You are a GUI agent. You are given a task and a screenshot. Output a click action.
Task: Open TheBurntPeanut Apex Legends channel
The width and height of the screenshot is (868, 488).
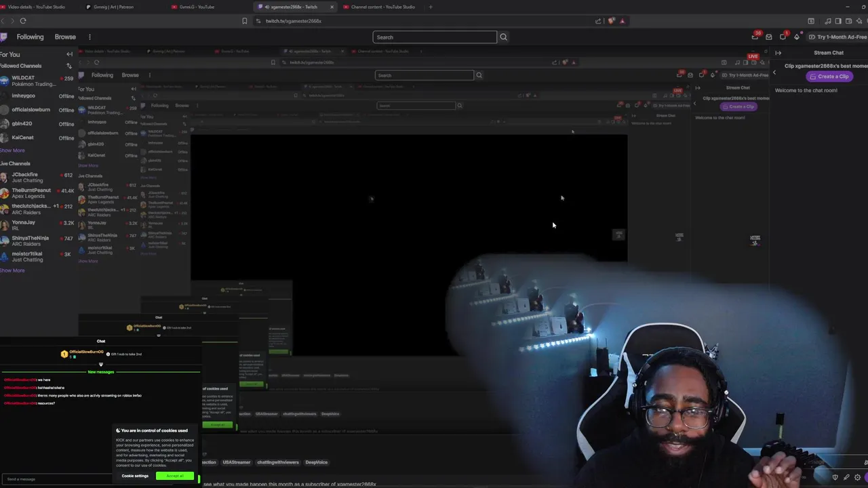[37, 193]
